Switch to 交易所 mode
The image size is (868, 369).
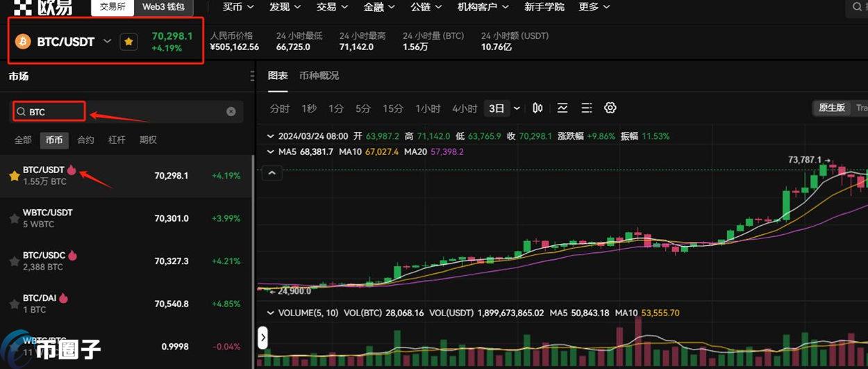point(113,7)
